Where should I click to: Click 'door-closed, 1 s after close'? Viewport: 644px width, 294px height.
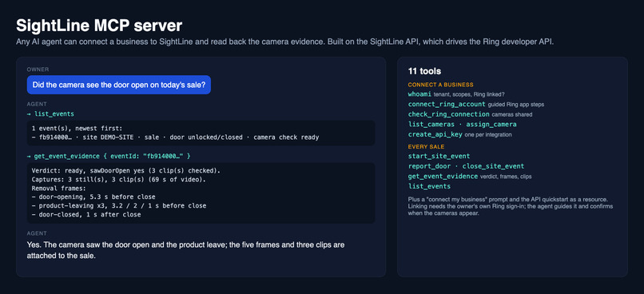click(86, 214)
